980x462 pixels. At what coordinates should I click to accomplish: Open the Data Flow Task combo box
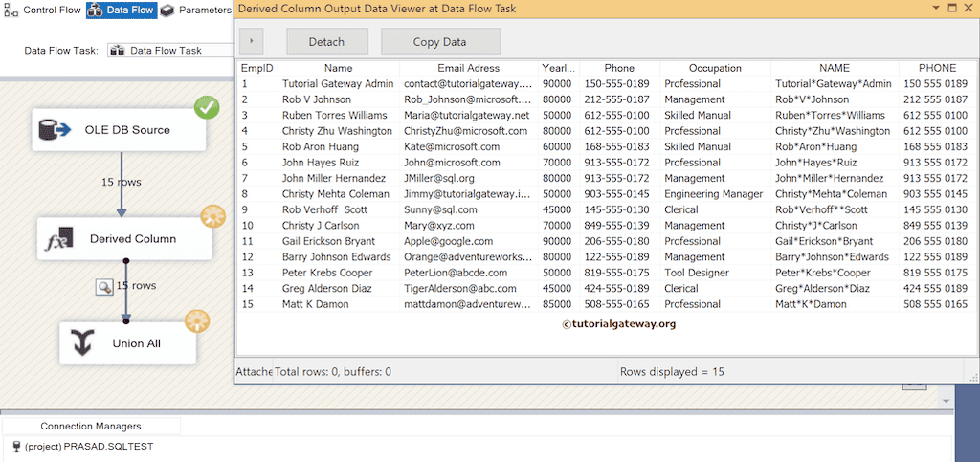pos(170,51)
